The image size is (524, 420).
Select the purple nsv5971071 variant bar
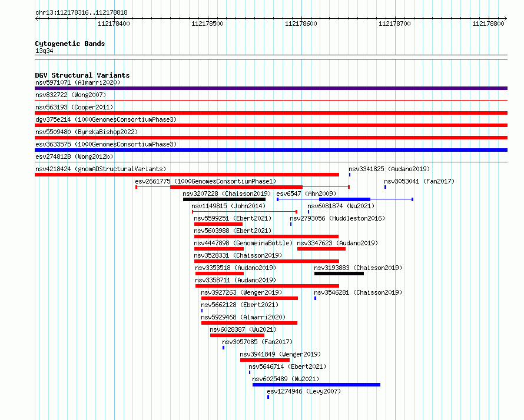coord(271,88)
